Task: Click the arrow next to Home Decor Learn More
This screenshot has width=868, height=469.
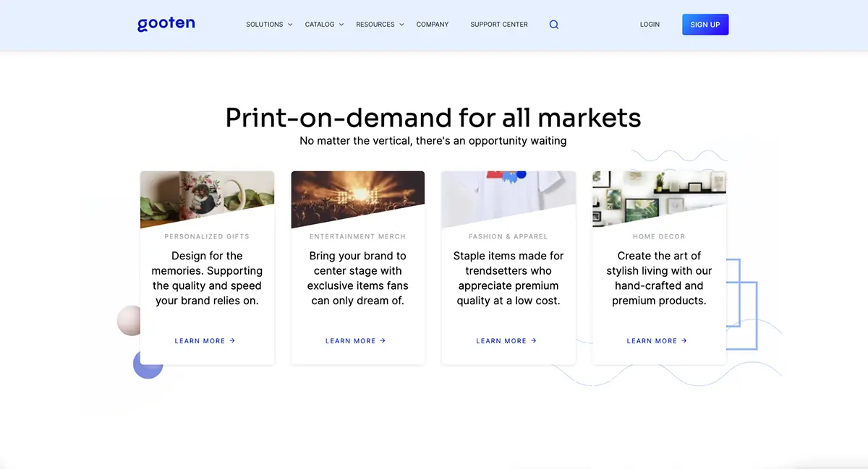Action: click(684, 340)
